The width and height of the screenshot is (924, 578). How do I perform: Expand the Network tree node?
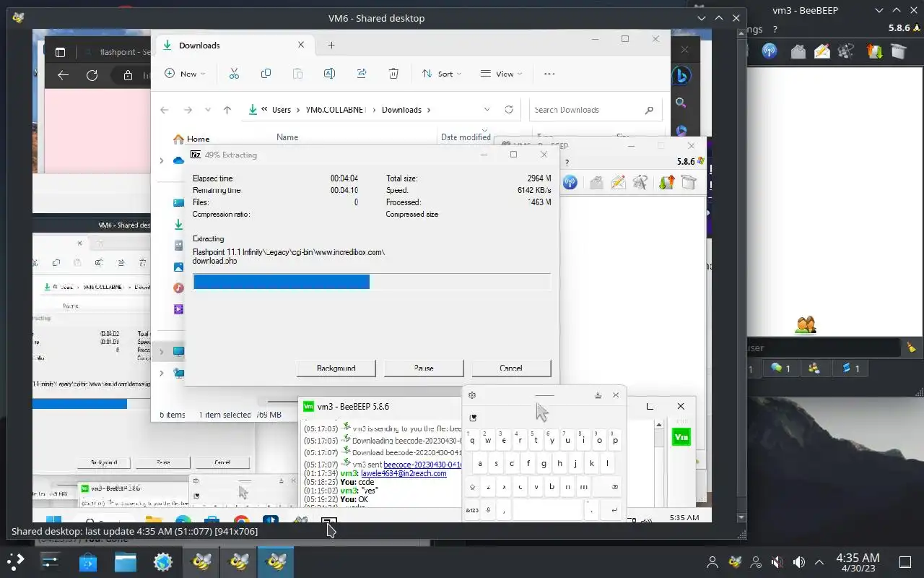pyautogui.click(x=162, y=373)
